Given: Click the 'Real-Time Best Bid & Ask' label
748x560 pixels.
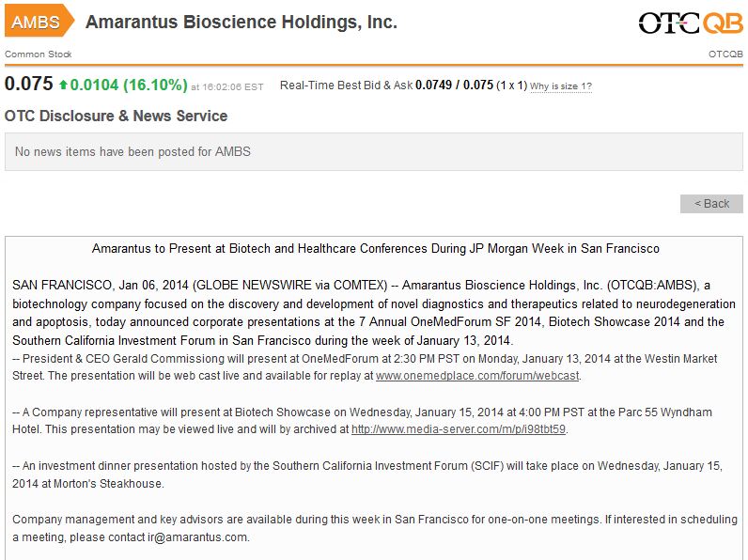Looking at the screenshot, I should (x=346, y=86).
